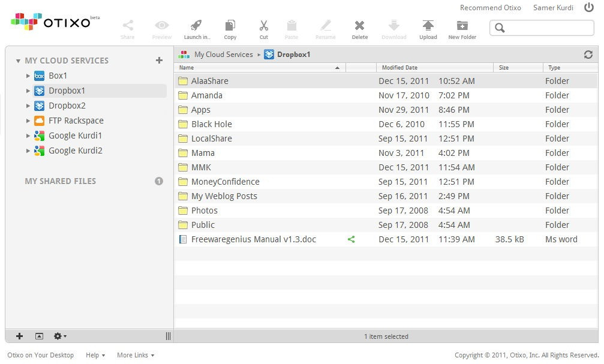Expand the FTP Rackspace tree node
604x364 pixels.
point(28,121)
